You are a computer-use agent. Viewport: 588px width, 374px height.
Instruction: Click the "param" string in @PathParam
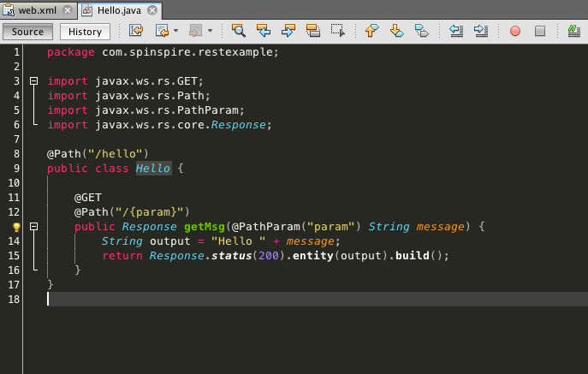point(331,227)
